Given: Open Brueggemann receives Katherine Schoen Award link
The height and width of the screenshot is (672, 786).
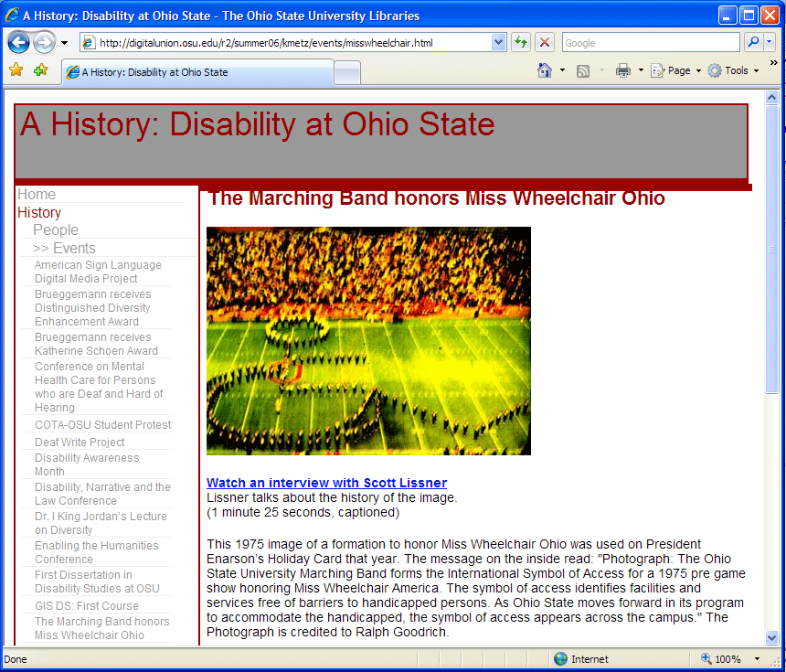Looking at the screenshot, I should (x=96, y=344).
